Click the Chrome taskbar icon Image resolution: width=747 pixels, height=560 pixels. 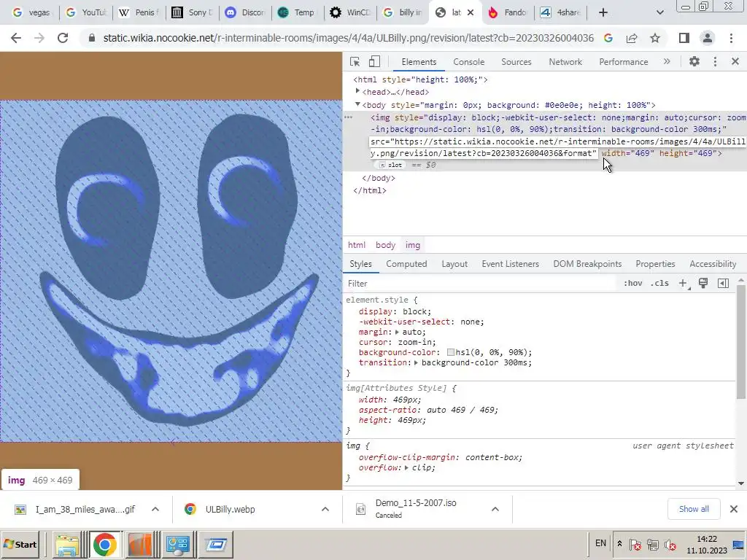click(104, 544)
